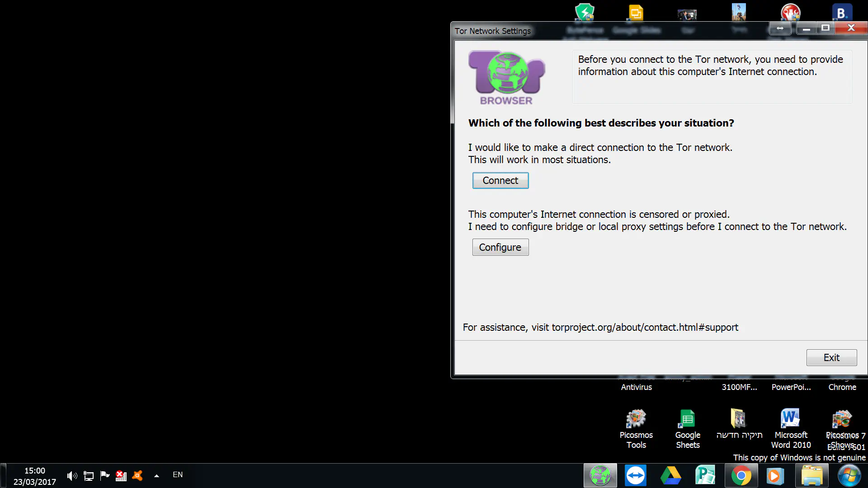Open Windows Media Player taskbar icon
Viewport: 868px width, 488px height.
[x=775, y=475]
